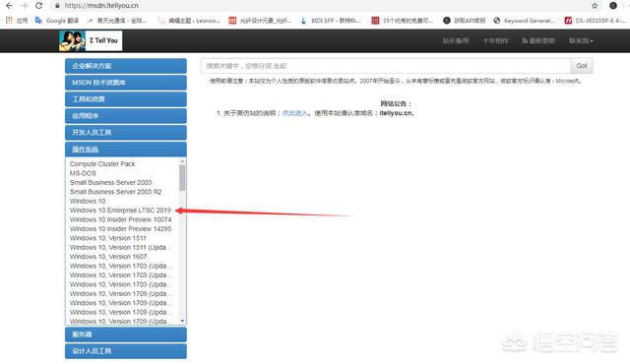630x364 pixels.
Task: Click the Go! search button
Action: pyautogui.click(x=582, y=66)
